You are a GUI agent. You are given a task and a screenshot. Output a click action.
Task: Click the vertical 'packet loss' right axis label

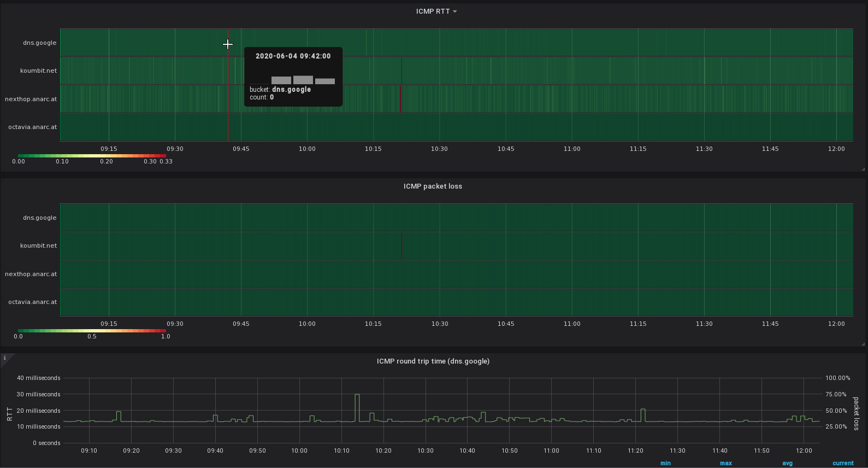click(x=856, y=413)
